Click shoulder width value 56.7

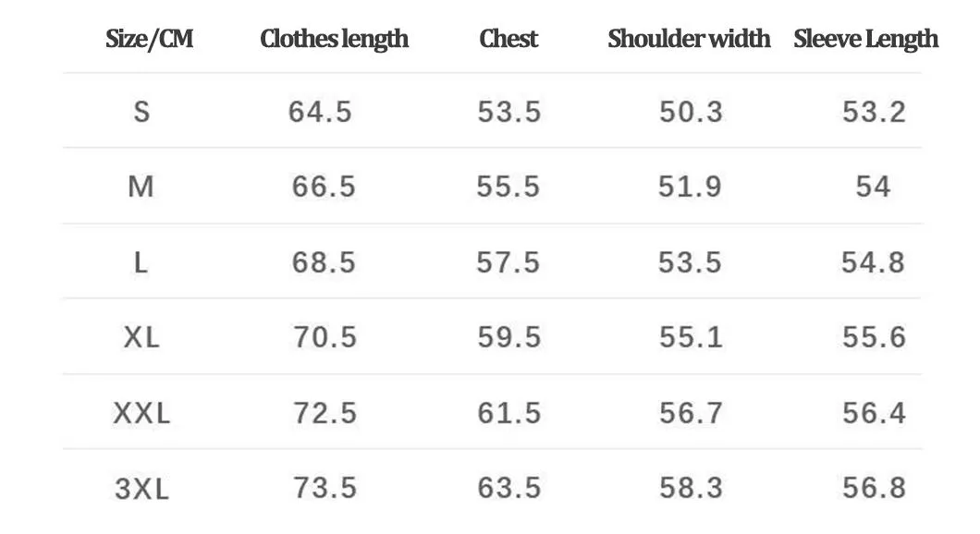(x=691, y=414)
